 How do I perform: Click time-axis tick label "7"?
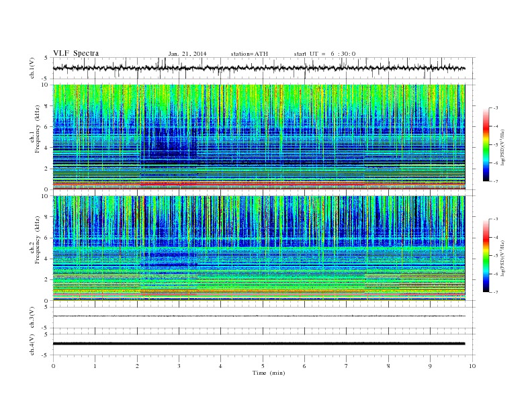click(347, 366)
